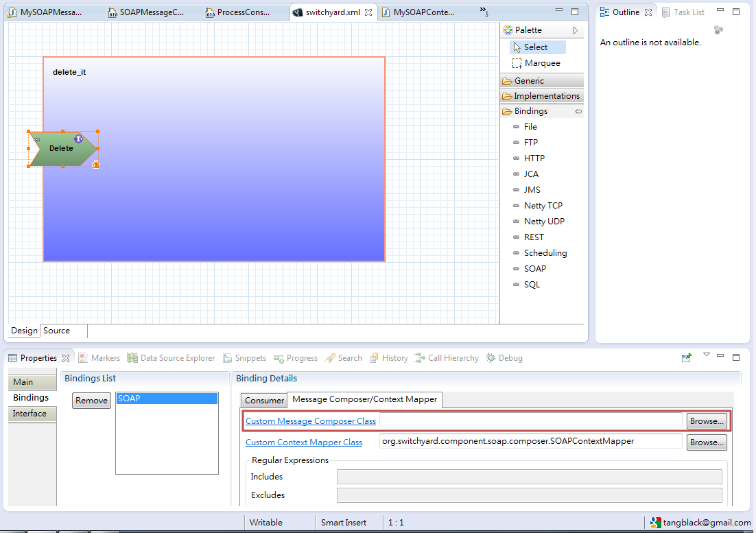Pick the JCA binding tool in palette
756x533 pixels.
[x=525, y=174]
